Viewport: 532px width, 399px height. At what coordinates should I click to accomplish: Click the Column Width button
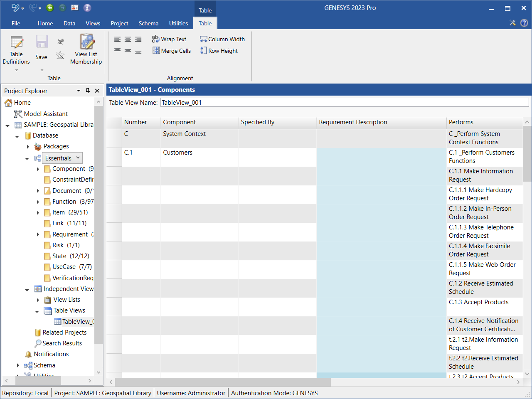pos(222,39)
